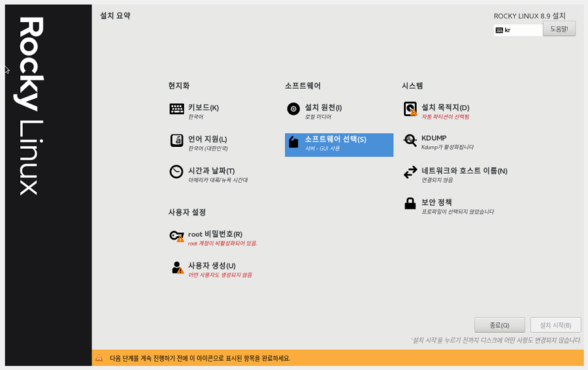The image size is (588, 370).
Task: Click the orange warning message text
Action: coord(200,358)
